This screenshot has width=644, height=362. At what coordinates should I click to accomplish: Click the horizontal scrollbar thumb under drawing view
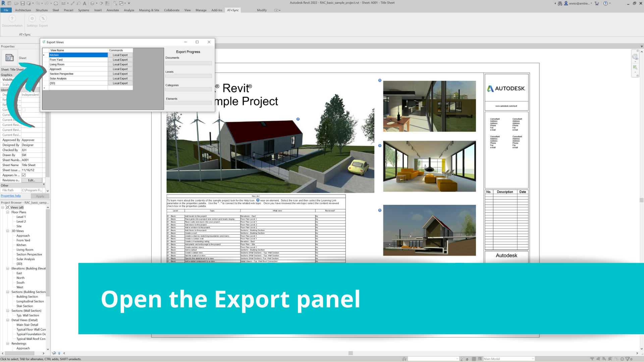351,353
